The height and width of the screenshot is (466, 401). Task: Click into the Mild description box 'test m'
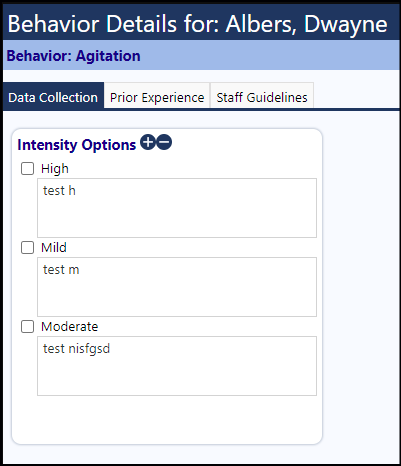pyautogui.click(x=177, y=287)
